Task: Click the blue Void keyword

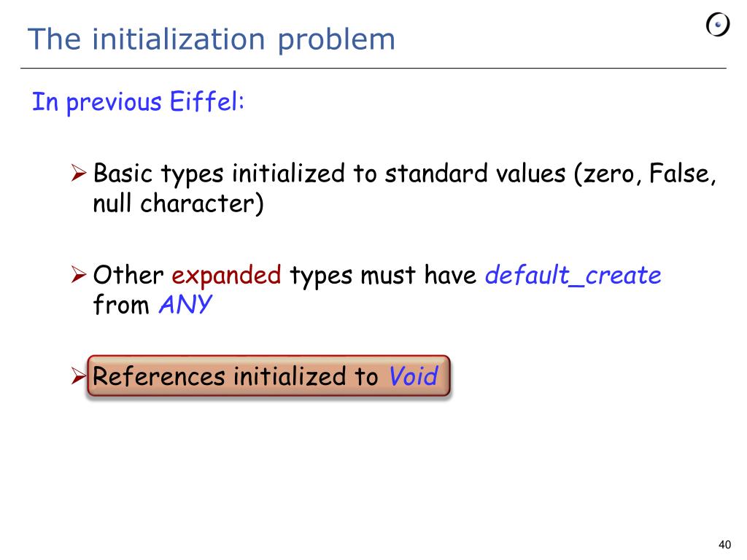Action: point(413,376)
